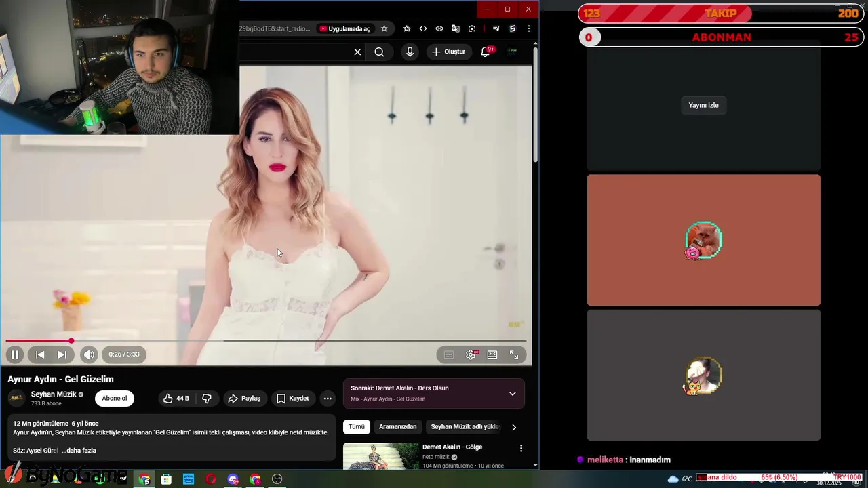This screenshot has height=488, width=868.
Task: Pause the YouTube video
Action: pyautogui.click(x=14, y=354)
